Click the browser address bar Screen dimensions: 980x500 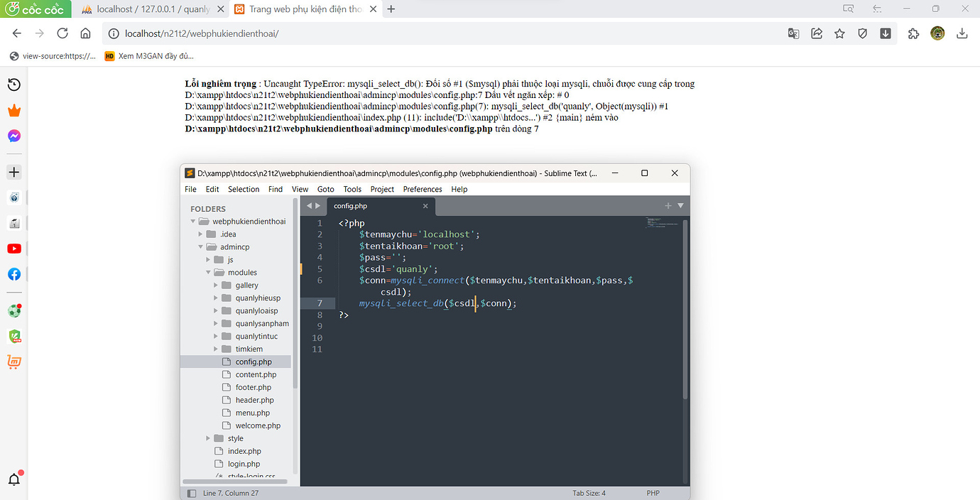284,33
